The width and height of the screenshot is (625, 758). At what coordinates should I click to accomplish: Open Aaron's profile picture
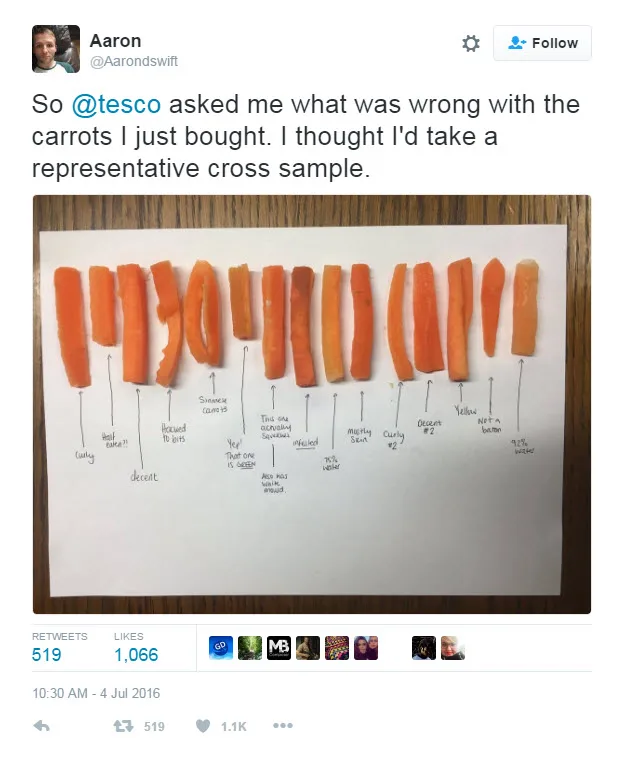pyautogui.click(x=56, y=49)
